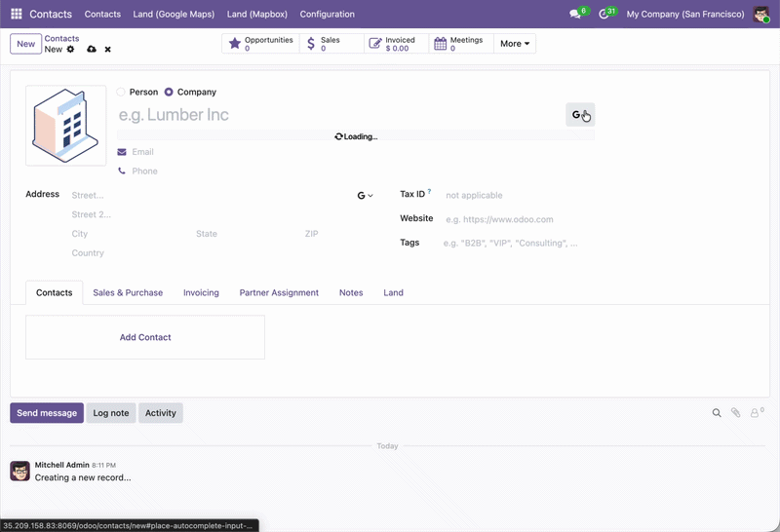The width and height of the screenshot is (780, 532).
Task: Click the user avatar in the top bar
Action: pyautogui.click(x=761, y=14)
